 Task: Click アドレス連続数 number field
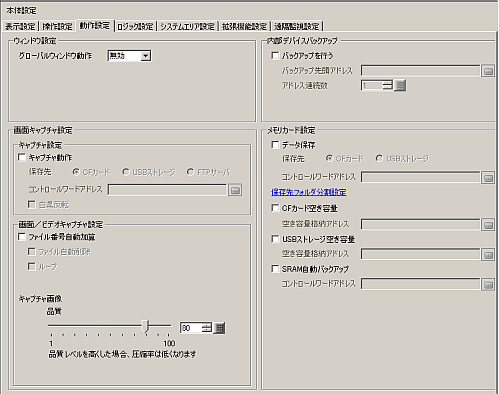[372, 86]
